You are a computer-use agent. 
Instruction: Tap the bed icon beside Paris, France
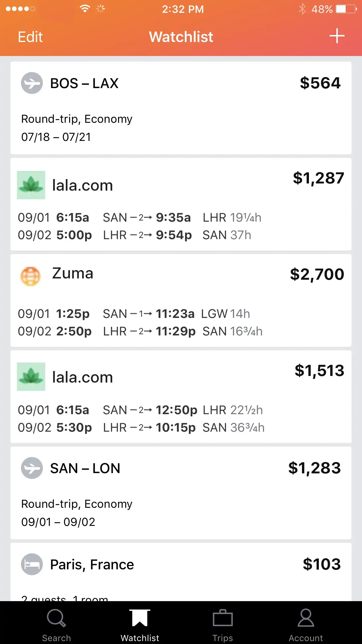pyautogui.click(x=32, y=564)
